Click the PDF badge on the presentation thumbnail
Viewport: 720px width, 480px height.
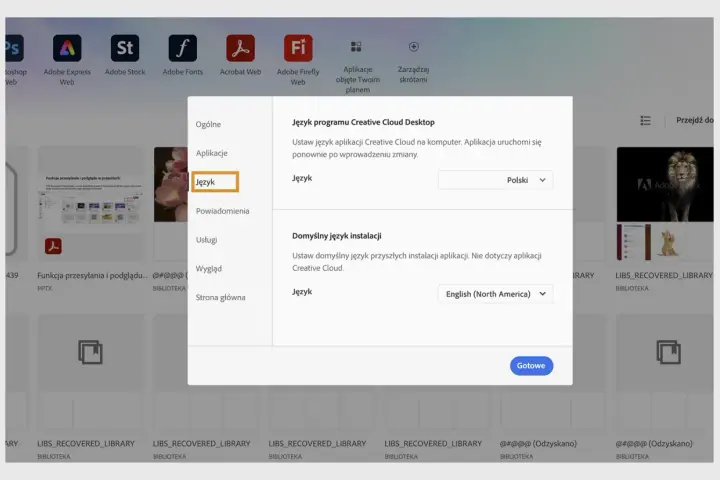pyautogui.click(x=53, y=246)
